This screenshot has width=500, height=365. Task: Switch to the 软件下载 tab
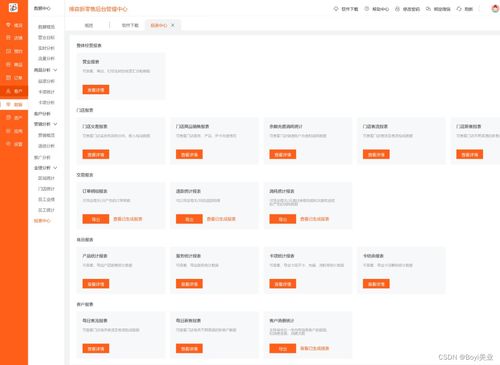[x=130, y=25]
